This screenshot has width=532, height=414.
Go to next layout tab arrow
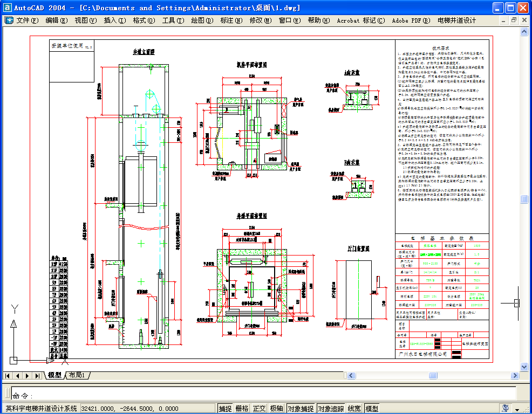pos(27,375)
